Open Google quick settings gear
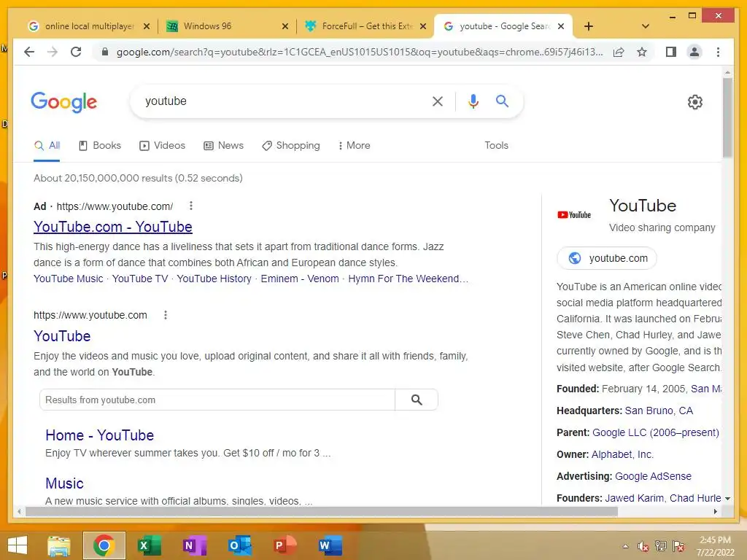This screenshot has height=560, width=747. 695,102
